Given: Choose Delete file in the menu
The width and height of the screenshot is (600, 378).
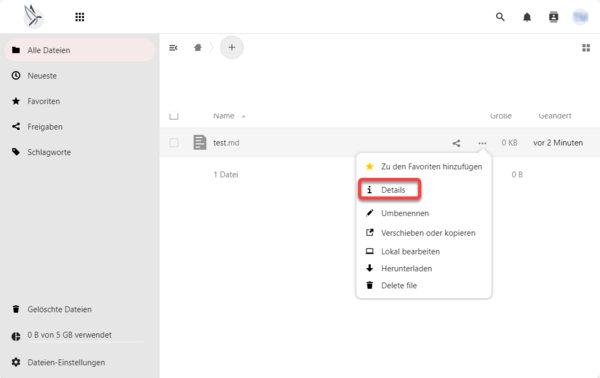Looking at the screenshot, I should pyautogui.click(x=424, y=285).
